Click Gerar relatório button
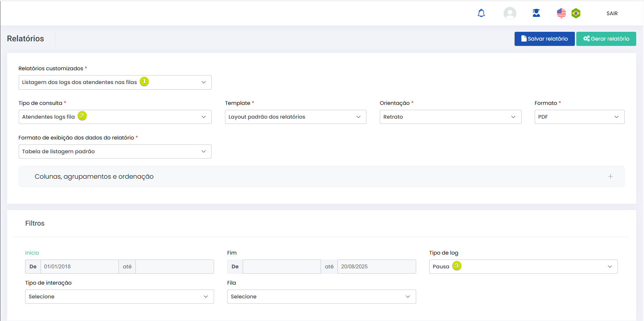The width and height of the screenshot is (644, 321). pyautogui.click(x=606, y=39)
